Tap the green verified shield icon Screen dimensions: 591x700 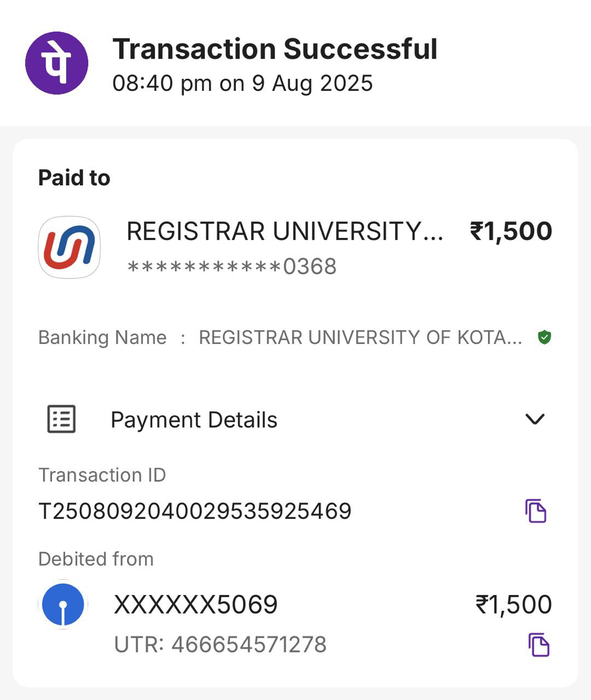(544, 337)
